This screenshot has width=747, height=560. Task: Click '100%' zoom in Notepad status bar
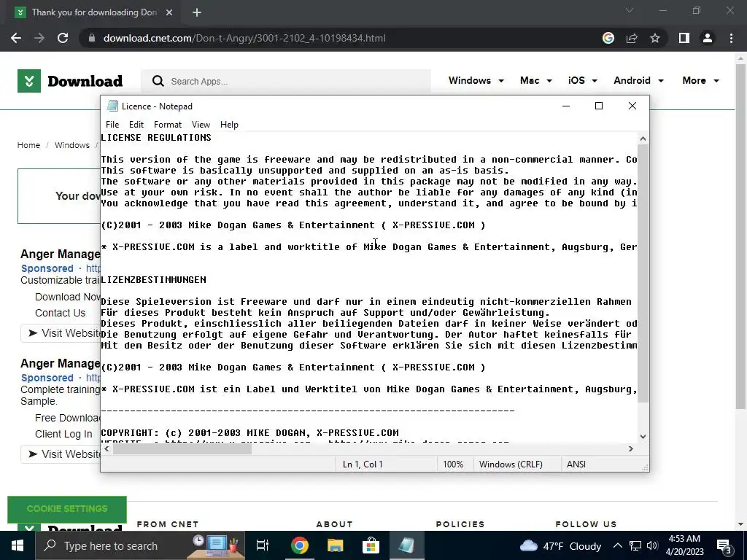tap(453, 464)
